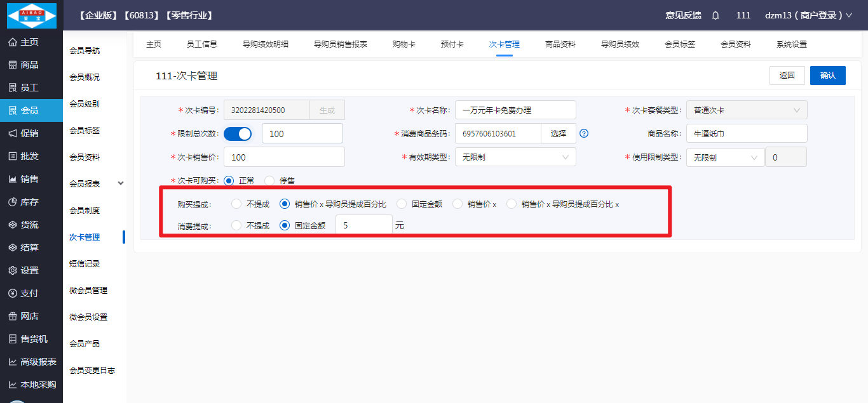Switch to the 导购员绩效 tab
This screenshot has height=403, width=868.
(620, 44)
